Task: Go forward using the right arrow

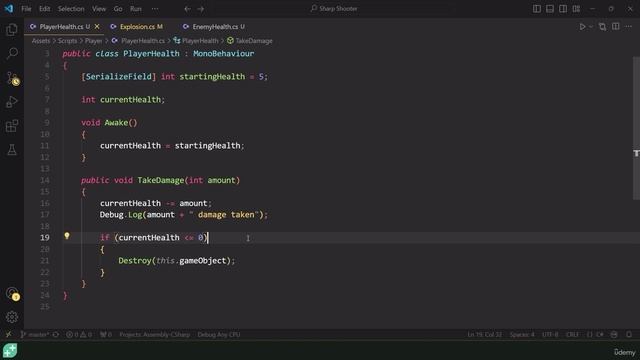Action: pos(200,9)
